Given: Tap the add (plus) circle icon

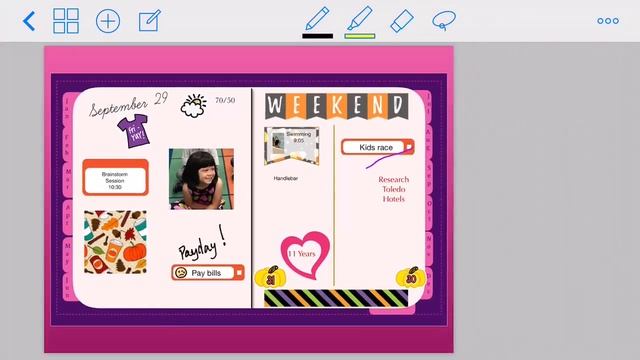Looking at the screenshot, I should tap(108, 21).
